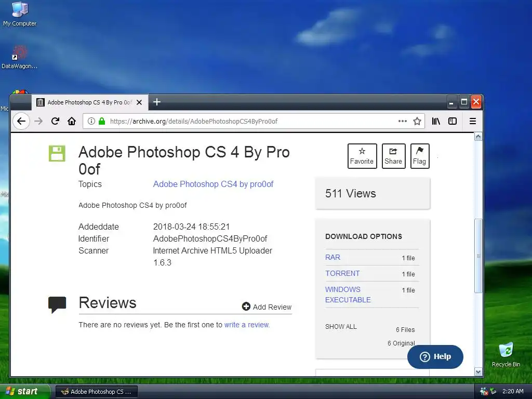This screenshot has width=532, height=399.
Task: Open the Recycle Bin desktop icon
Action: point(506,354)
